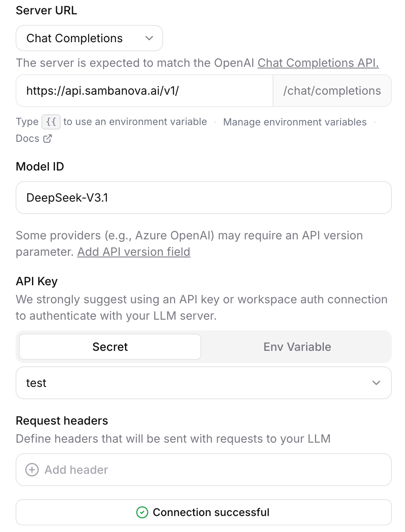Click the Add header button
This screenshot has height=532, width=405.
[x=204, y=470]
